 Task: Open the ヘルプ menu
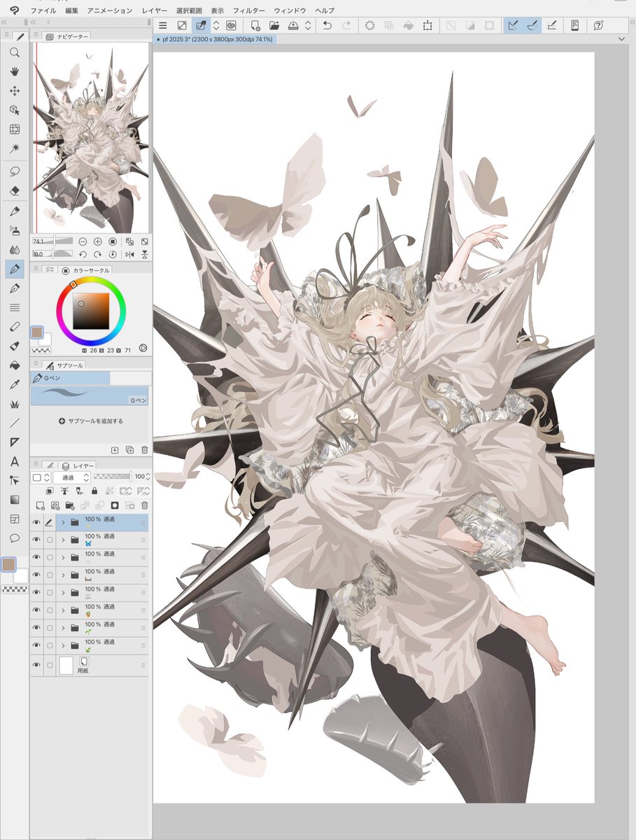325,10
